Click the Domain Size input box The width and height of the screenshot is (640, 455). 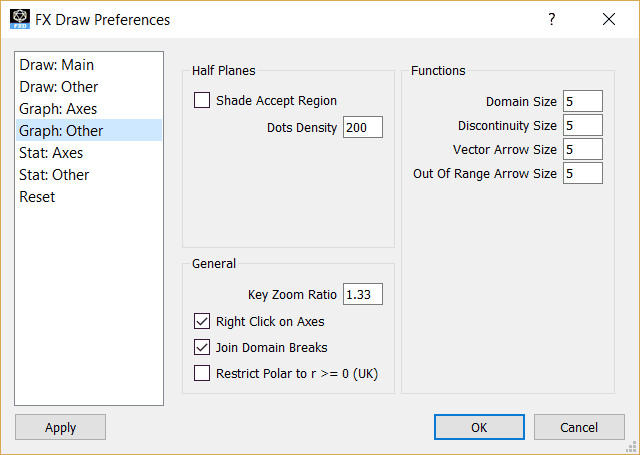coord(583,101)
